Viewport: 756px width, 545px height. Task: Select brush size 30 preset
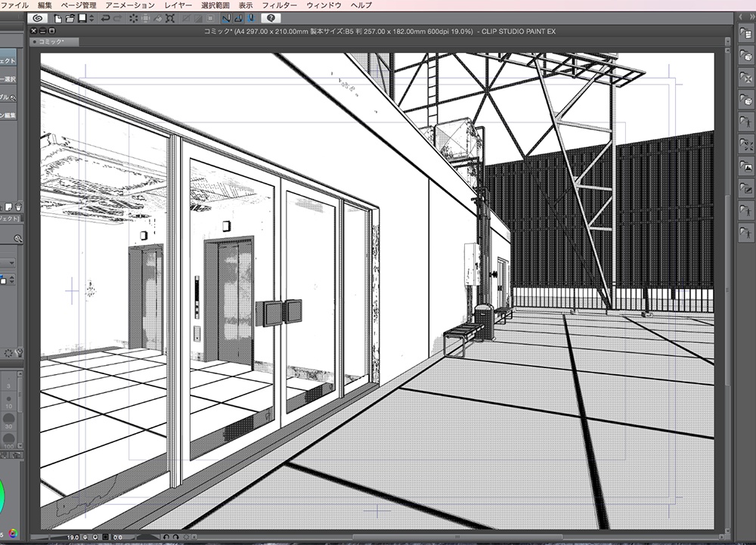click(8, 421)
